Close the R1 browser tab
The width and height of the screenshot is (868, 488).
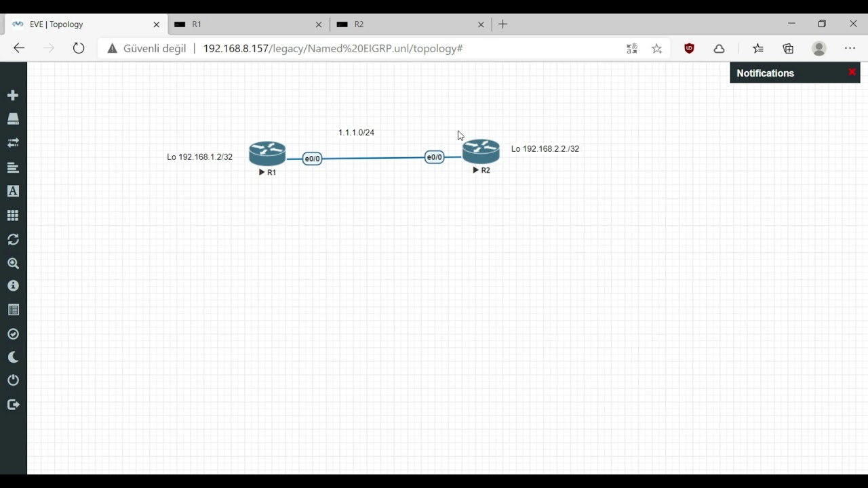[319, 24]
